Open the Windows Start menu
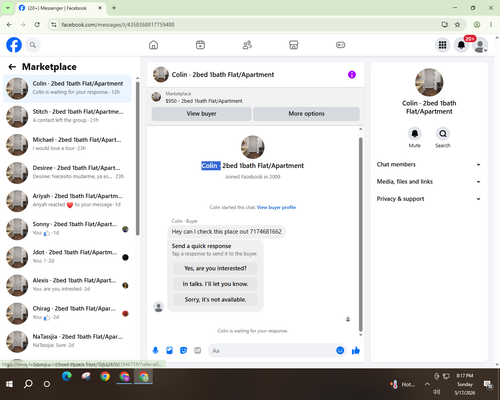 (9, 384)
